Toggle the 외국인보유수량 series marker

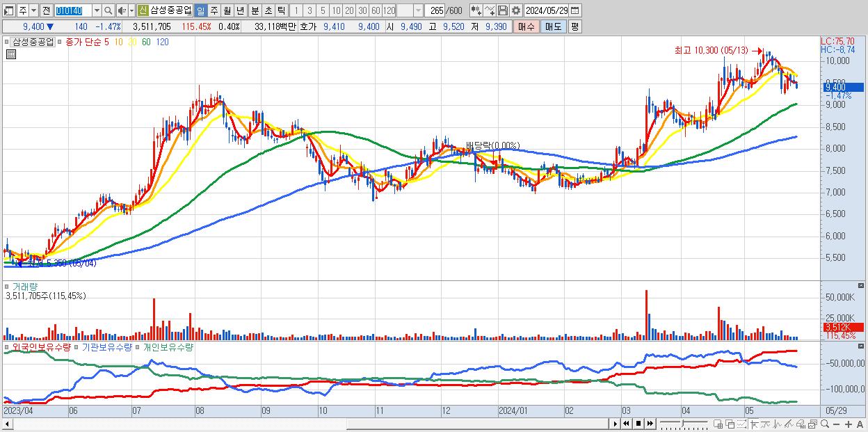8,346
